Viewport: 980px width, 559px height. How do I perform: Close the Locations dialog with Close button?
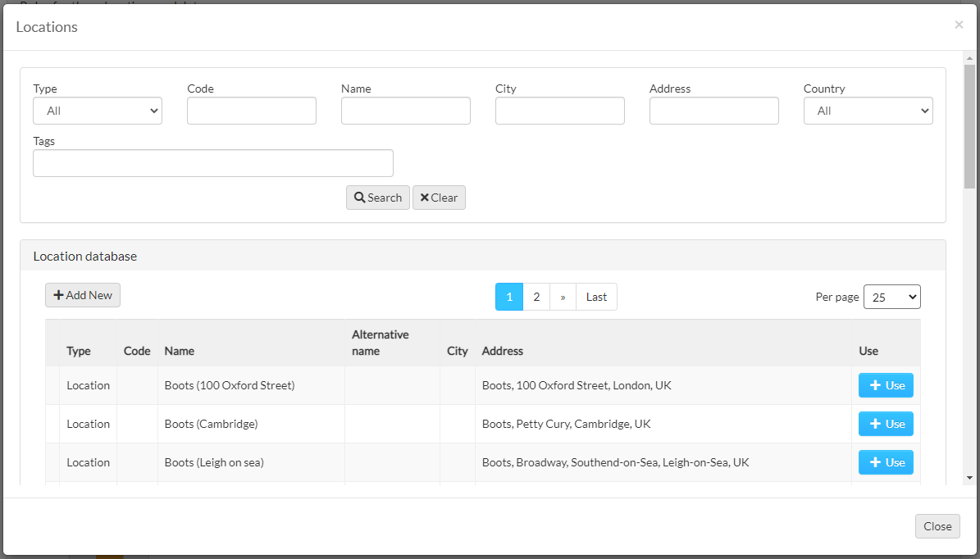[937, 526]
